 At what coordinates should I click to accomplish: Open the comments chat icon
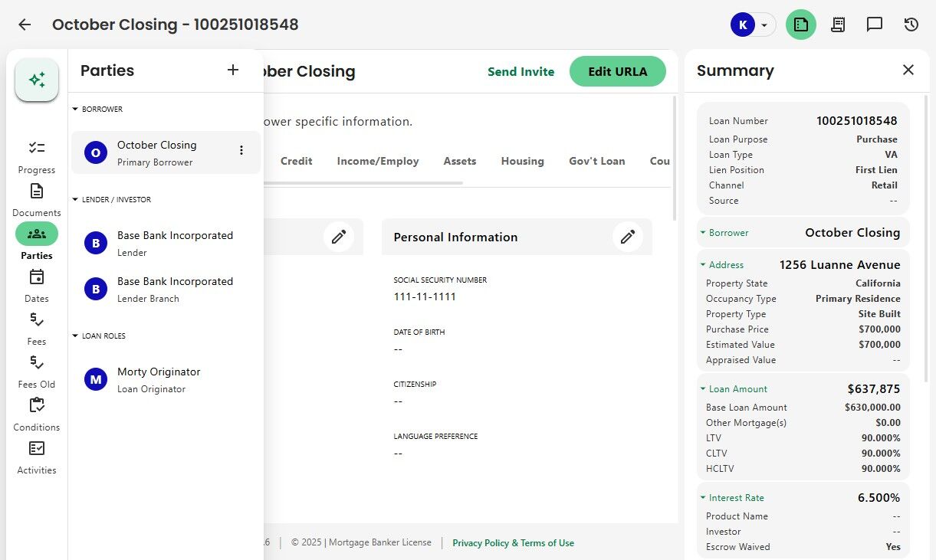875,25
